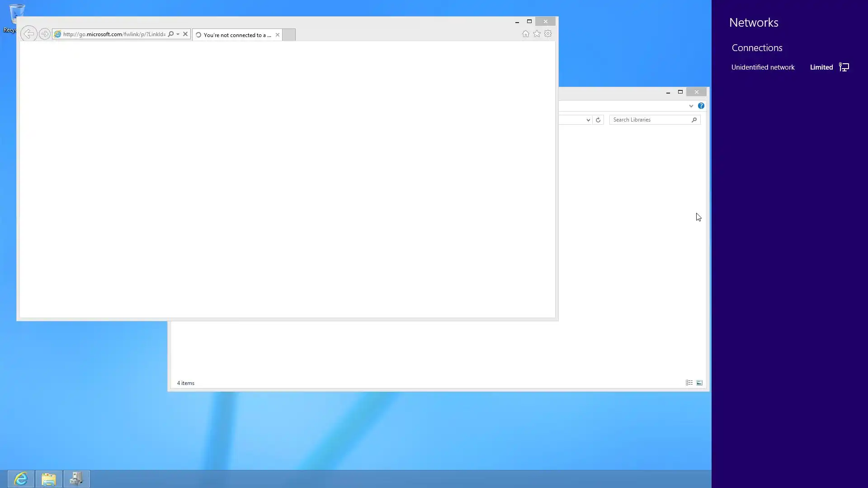Viewport: 868px width, 488px height.
Task: Click the address bar search magnifier icon
Action: (171, 34)
